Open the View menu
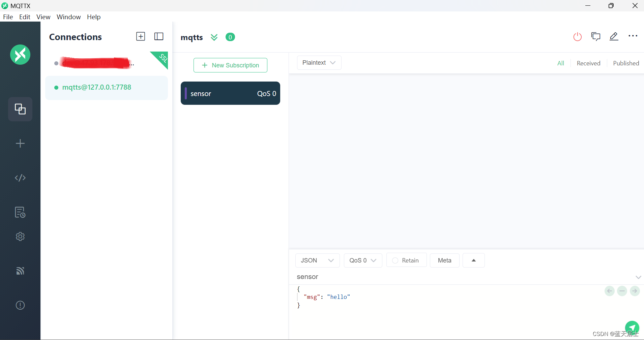The width and height of the screenshot is (644, 340). point(43,17)
